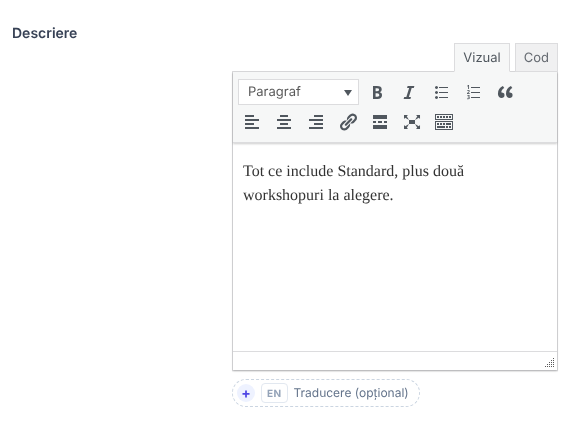The width and height of the screenshot is (580, 434).
Task: Toggle the extra toolbar row
Action: pos(444,122)
